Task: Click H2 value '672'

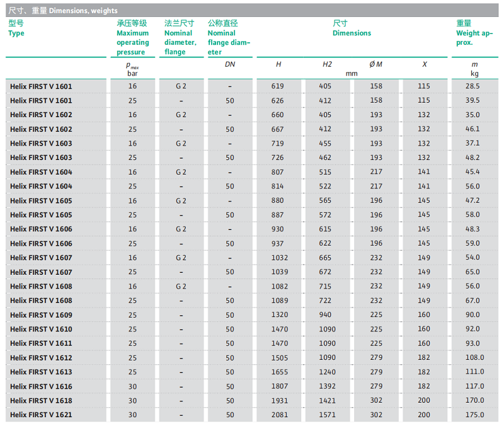Action: (325, 272)
